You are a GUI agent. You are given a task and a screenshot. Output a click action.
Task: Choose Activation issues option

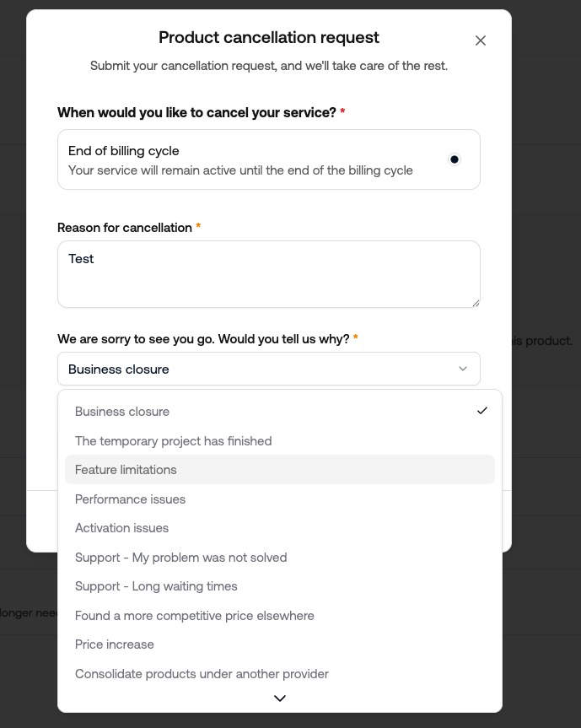pos(121,528)
